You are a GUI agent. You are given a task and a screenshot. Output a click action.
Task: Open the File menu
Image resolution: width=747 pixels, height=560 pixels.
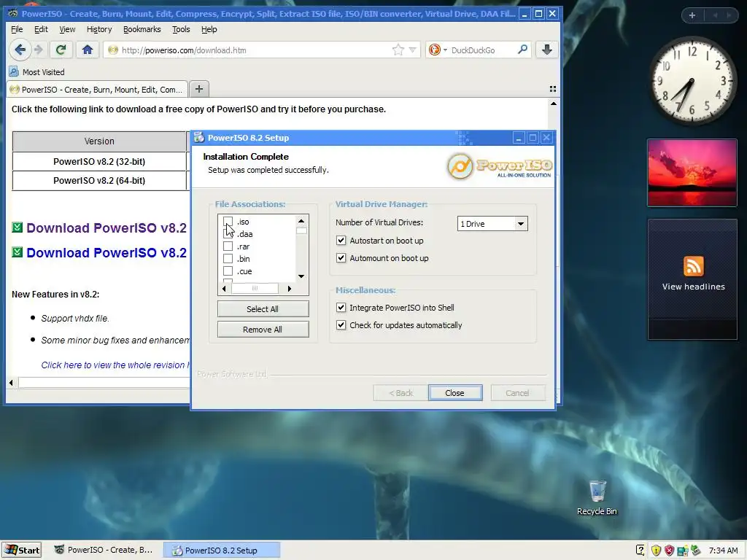coord(17,29)
